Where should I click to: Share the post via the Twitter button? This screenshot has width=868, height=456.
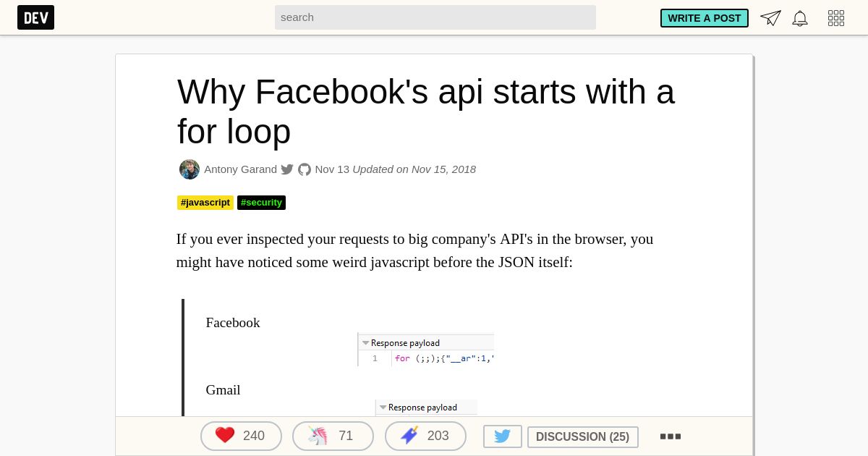coord(503,436)
